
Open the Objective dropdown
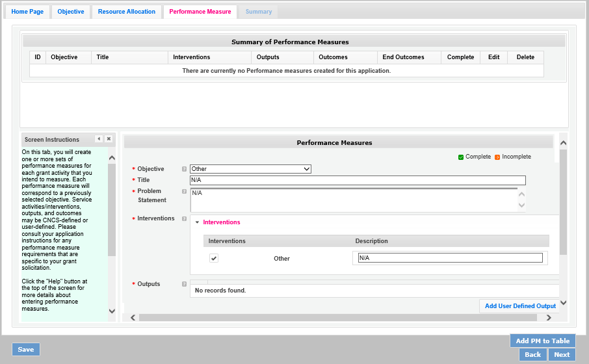pyautogui.click(x=250, y=169)
